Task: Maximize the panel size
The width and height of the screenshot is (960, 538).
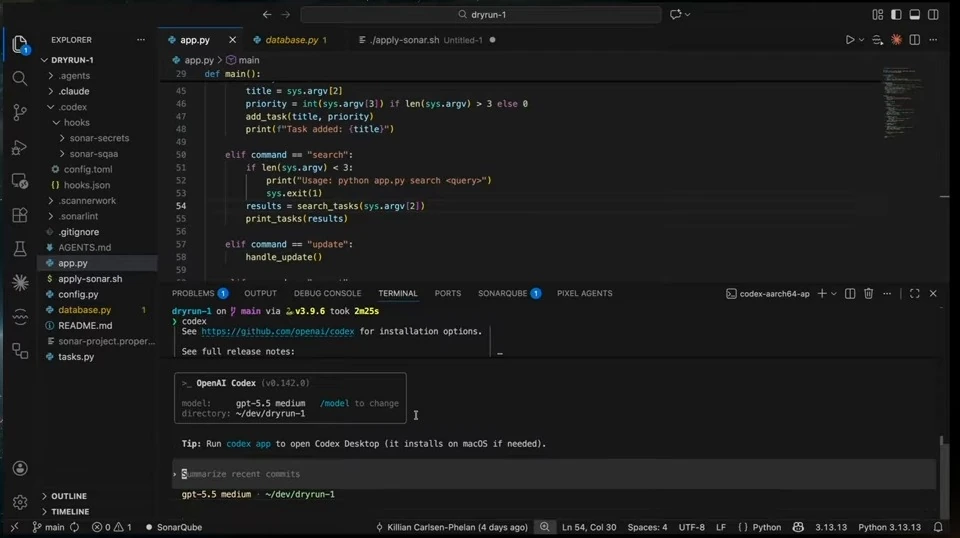Action: coord(915,294)
